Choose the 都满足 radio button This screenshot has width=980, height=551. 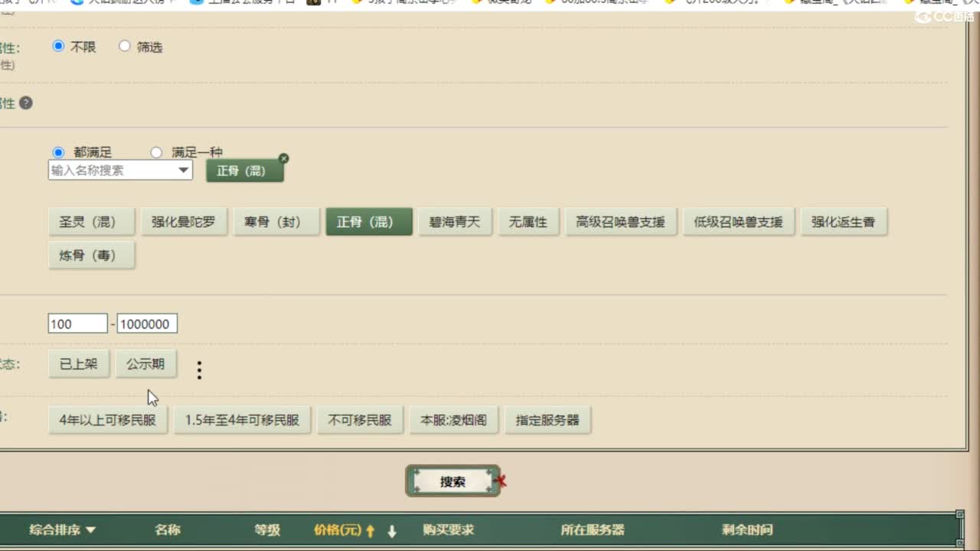[x=58, y=152]
